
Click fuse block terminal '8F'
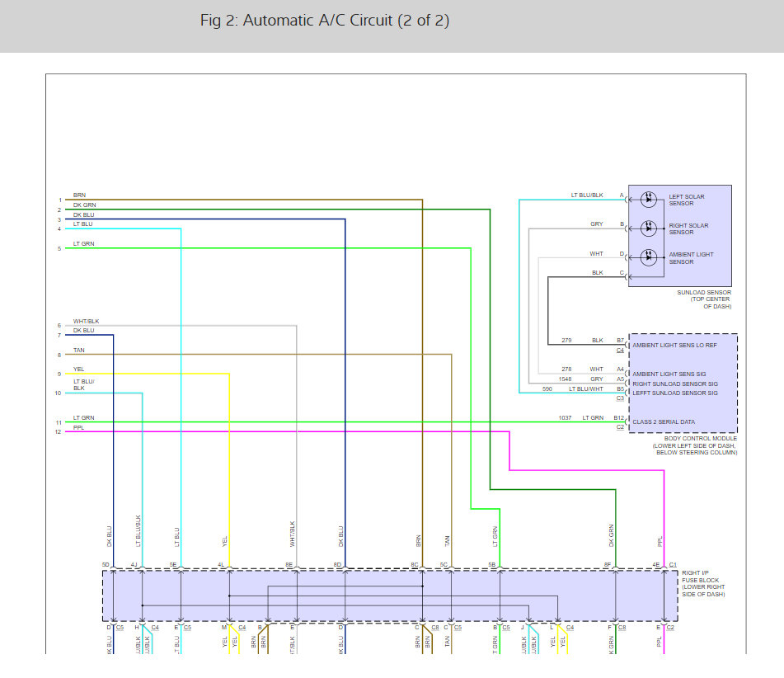tap(608, 565)
